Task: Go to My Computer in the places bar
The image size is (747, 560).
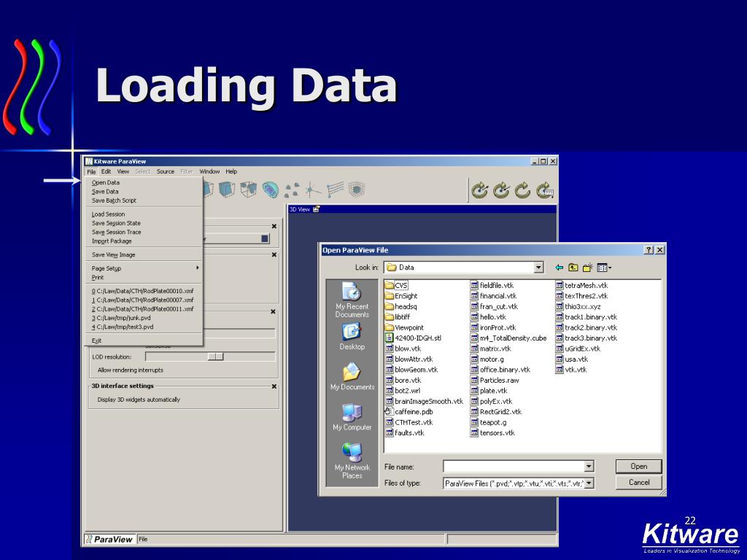Action: 352,417
